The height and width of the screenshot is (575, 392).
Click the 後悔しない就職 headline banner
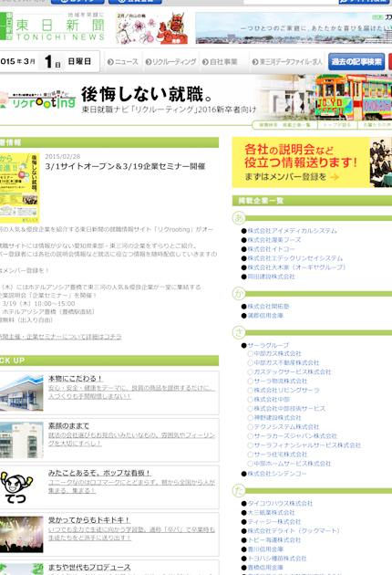[147, 94]
